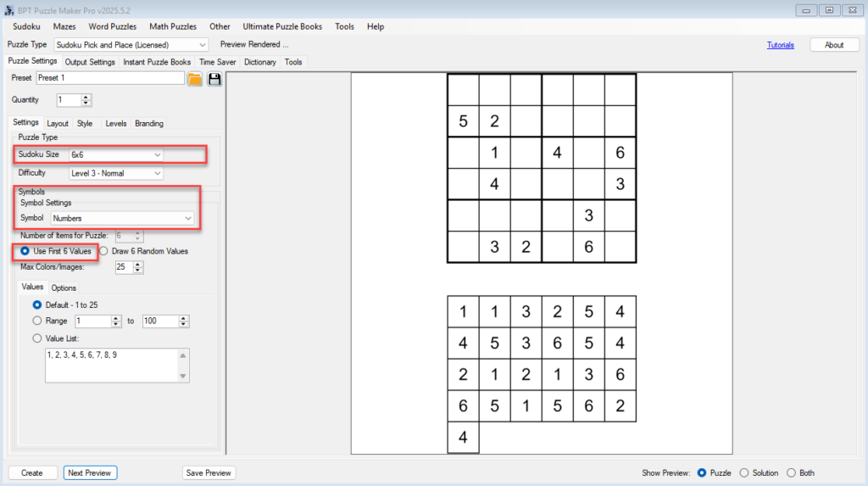This screenshot has height=486, width=868.
Task: Switch to the Tools tab
Action: click(x=293, y=62)
